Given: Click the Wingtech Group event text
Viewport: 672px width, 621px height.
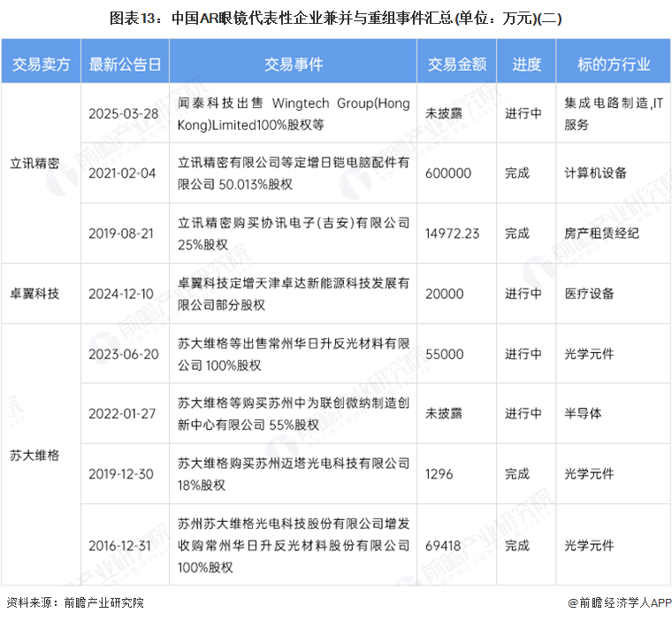Looking at the screenshot, I should (294, 114).
